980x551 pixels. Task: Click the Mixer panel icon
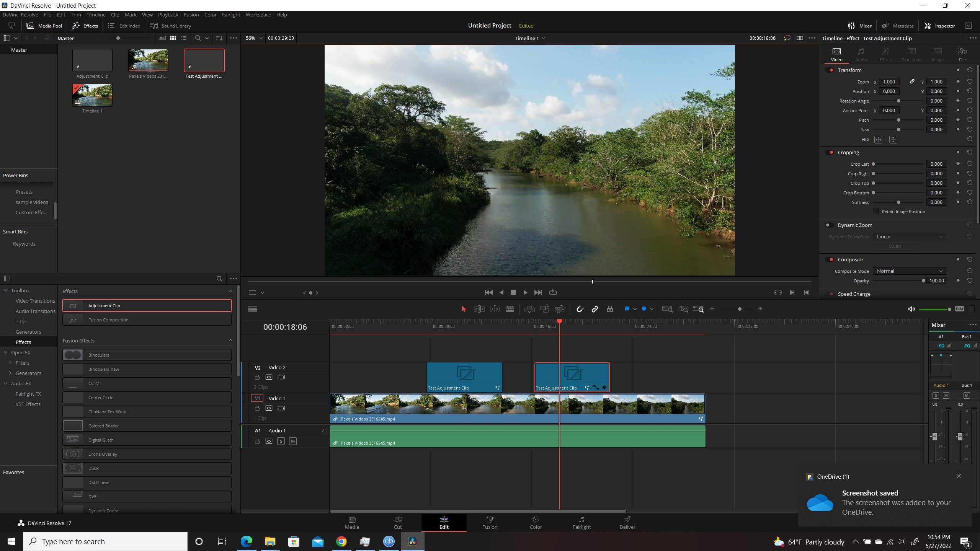click(x=851, y=26)
